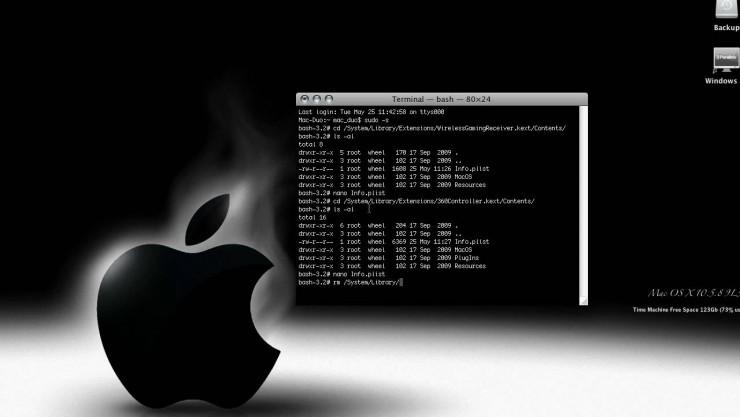Click the Info.plist entry sized 1608
740x417 pixels.
[x=394, y=168]
